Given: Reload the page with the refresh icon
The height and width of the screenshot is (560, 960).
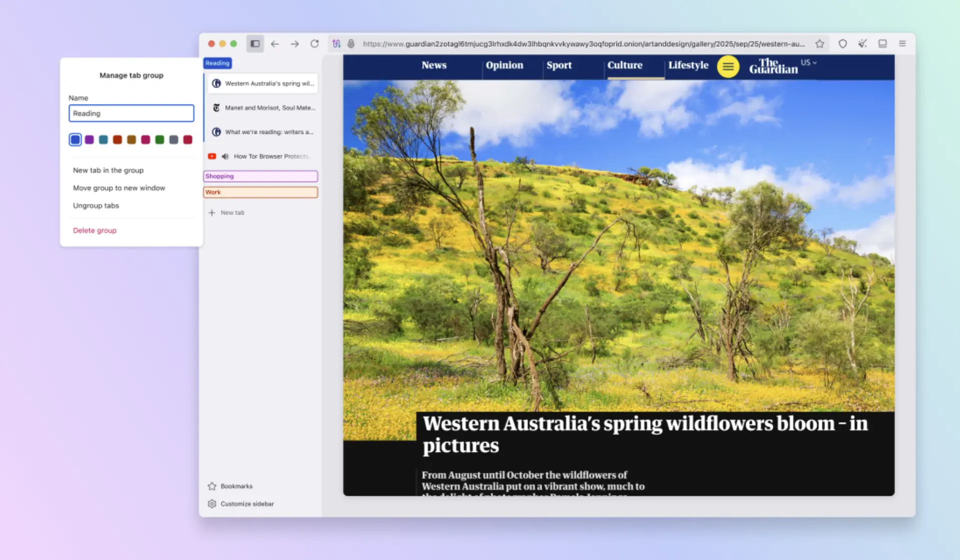Looking at the screenshot, I should [314, 44].
